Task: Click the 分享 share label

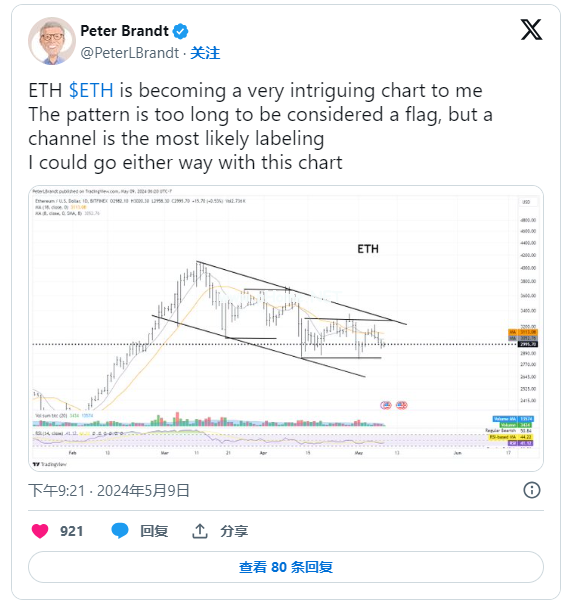Action: tap(234, 531)
